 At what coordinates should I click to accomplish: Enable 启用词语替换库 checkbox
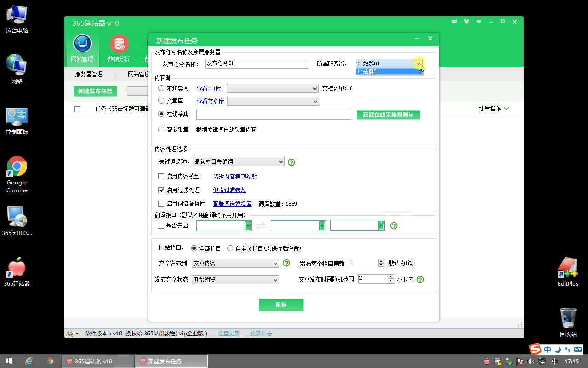point(161,203)
